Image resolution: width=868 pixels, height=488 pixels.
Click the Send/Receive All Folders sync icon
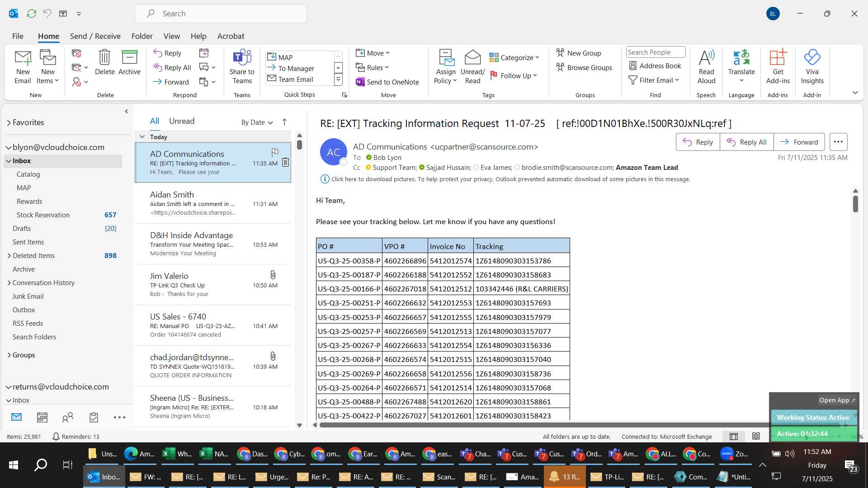31,14
